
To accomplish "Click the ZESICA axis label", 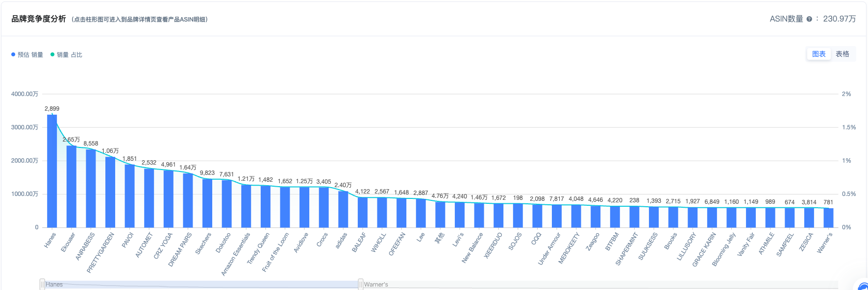I will tap(806, 242).
